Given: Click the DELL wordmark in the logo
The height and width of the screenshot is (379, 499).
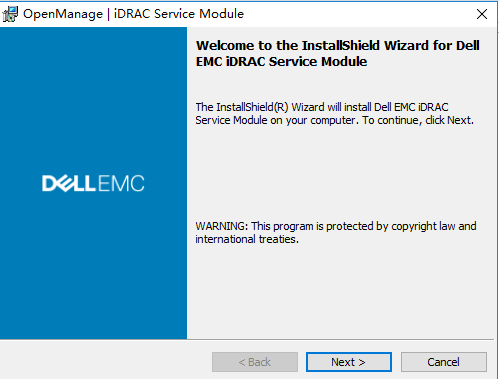Looking at the screenshot, I should pos(69,183).
